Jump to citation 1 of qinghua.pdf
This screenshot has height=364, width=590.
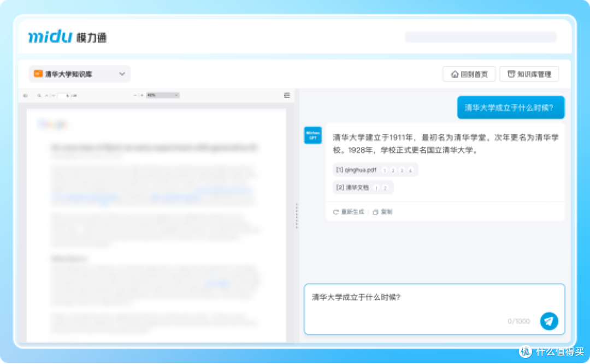point(385,170)
